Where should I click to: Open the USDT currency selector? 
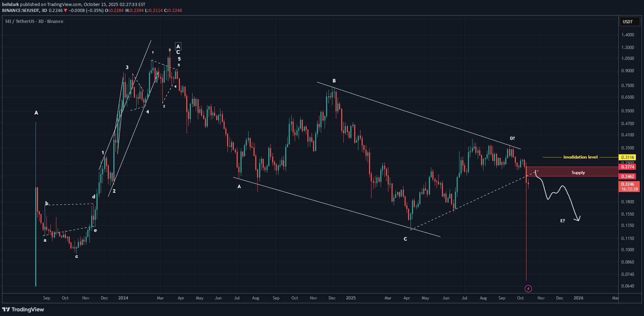pos(629,22)
